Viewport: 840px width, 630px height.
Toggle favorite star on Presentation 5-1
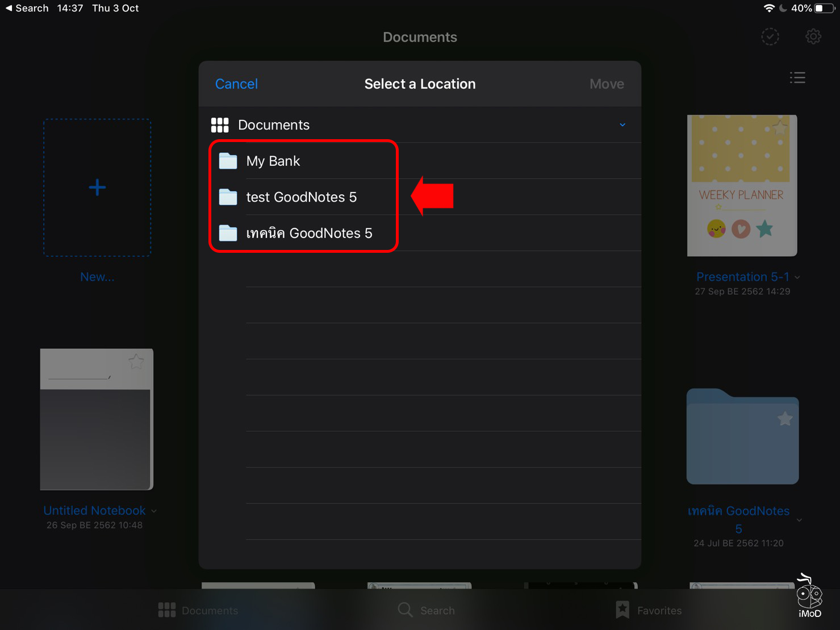coord(780,128)
